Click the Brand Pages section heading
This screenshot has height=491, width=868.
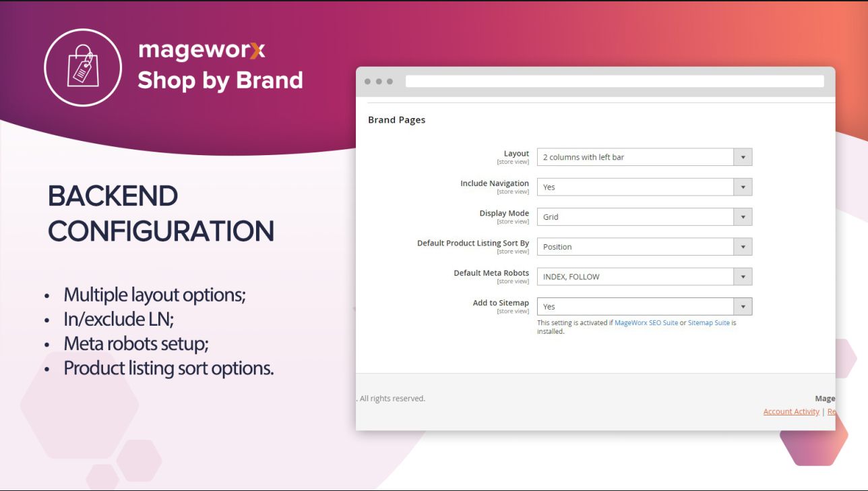396,120
